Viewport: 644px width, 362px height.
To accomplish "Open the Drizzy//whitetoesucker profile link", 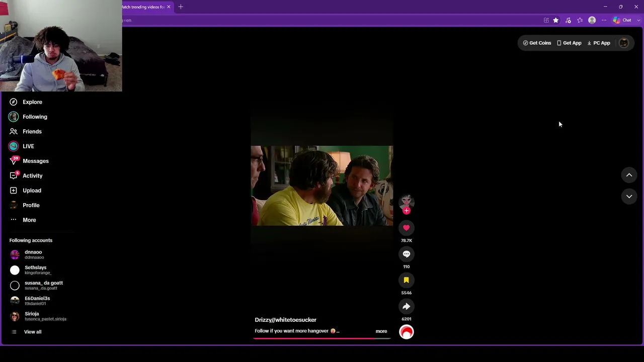I will tap(285, 320).
